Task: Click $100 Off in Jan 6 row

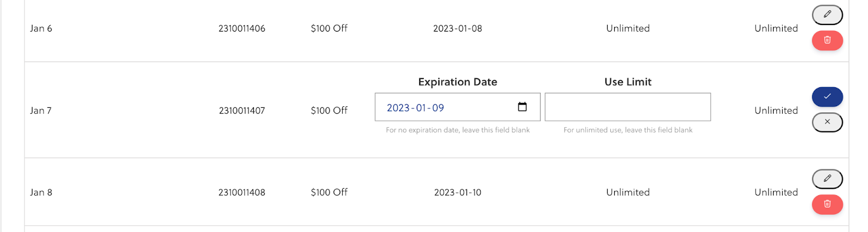Action: pyautogui.click(x=329, y=28)
